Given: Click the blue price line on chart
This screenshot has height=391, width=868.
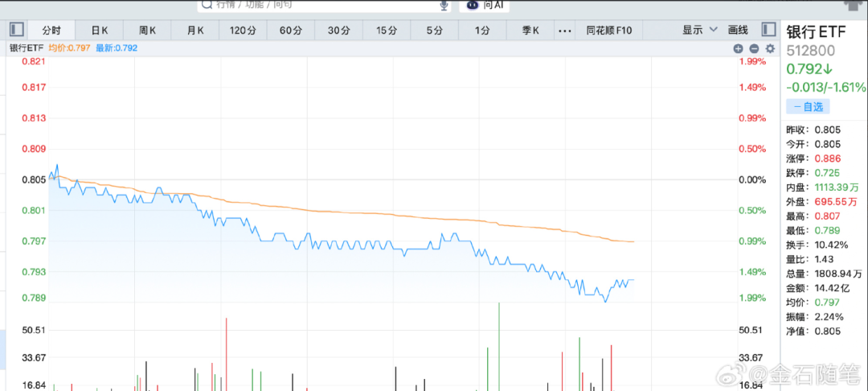Looking at the screenshot, I should click(343, 245).
